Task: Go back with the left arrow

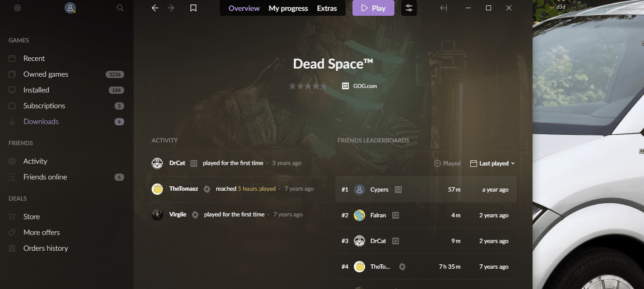Action: (155, 8)
